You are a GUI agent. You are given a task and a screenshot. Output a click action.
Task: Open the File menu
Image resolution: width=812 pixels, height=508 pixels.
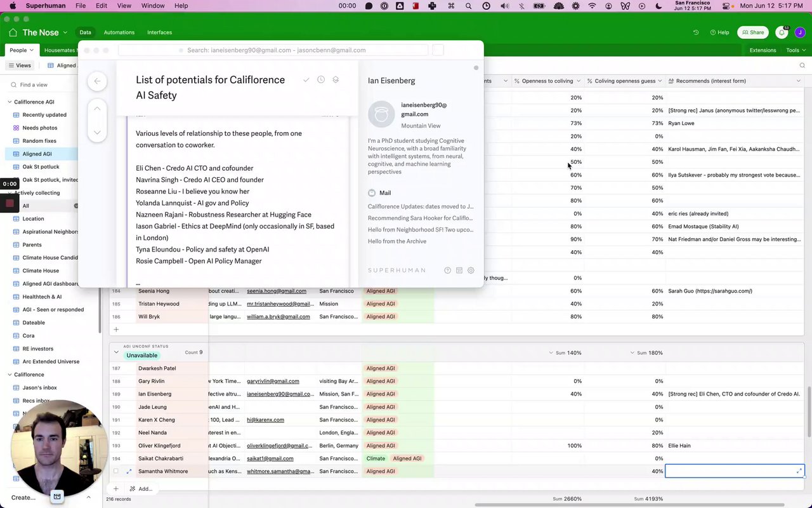81,6
